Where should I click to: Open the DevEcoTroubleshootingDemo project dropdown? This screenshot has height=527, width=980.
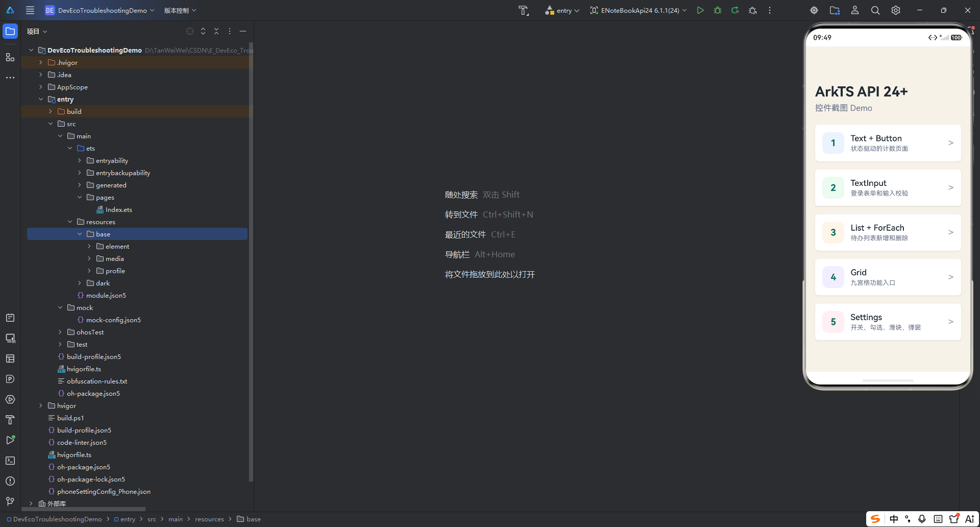(x=100, y=10)
